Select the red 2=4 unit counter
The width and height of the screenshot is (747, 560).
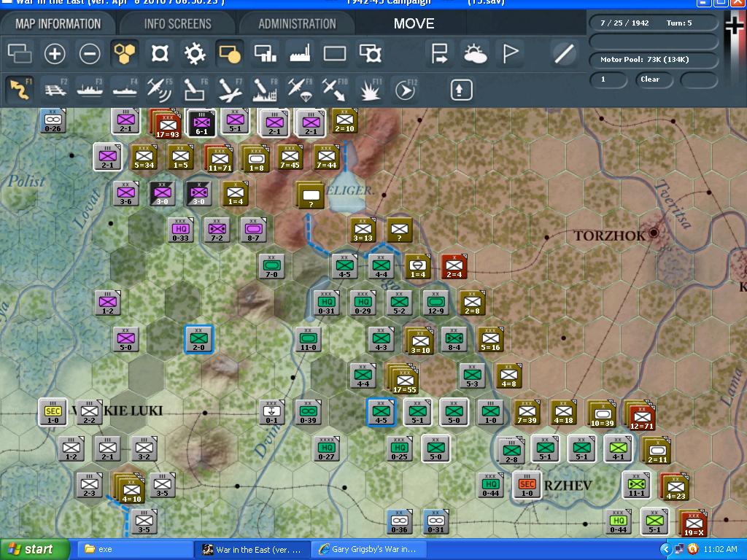coord(454,267)
